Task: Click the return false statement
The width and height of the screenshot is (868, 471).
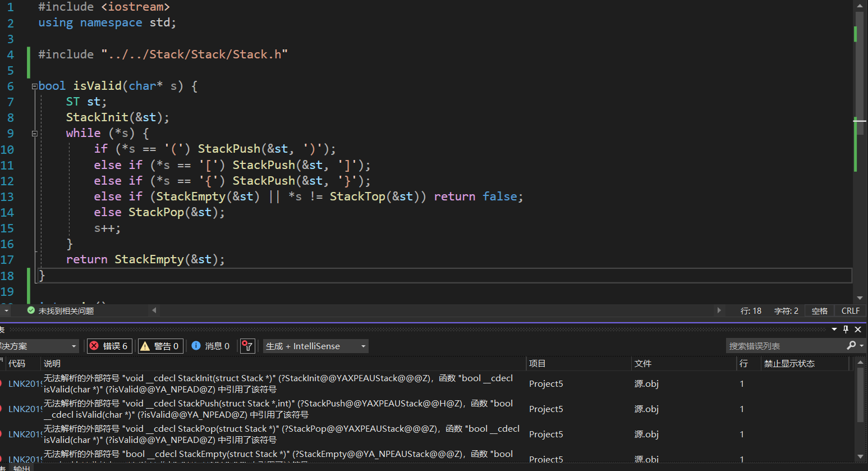Action: 478,196
